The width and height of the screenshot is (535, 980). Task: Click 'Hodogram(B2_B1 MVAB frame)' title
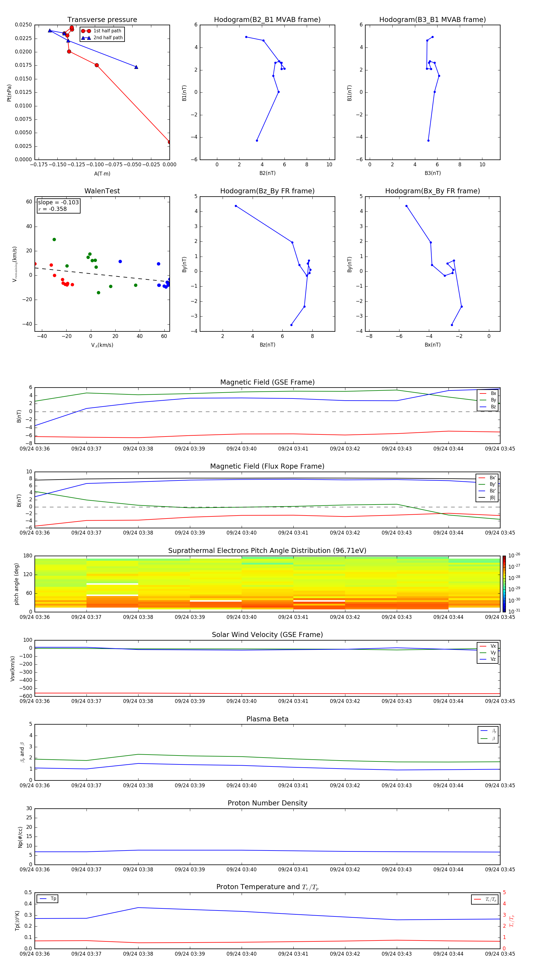[x=267, y=19]
